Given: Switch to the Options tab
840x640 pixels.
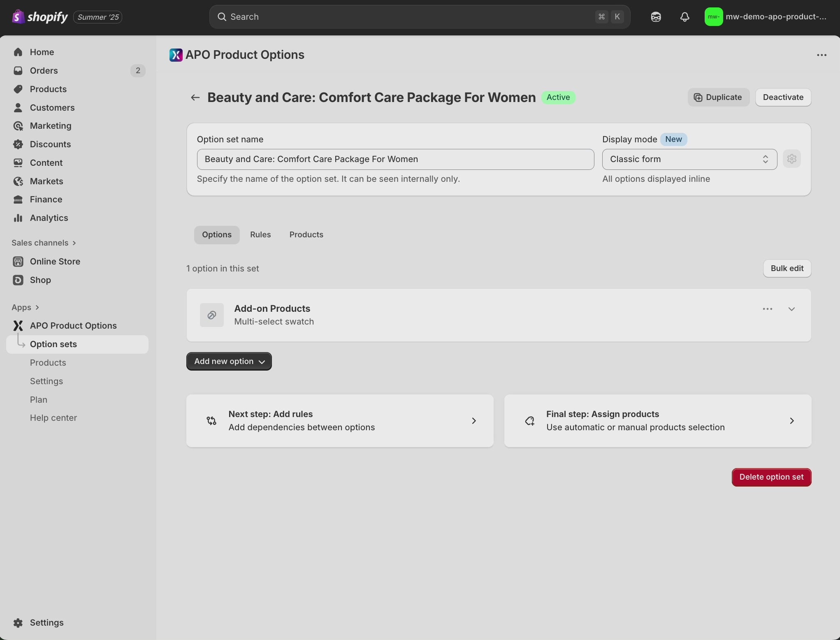Looking at the screenshot, I should point(217,235).
